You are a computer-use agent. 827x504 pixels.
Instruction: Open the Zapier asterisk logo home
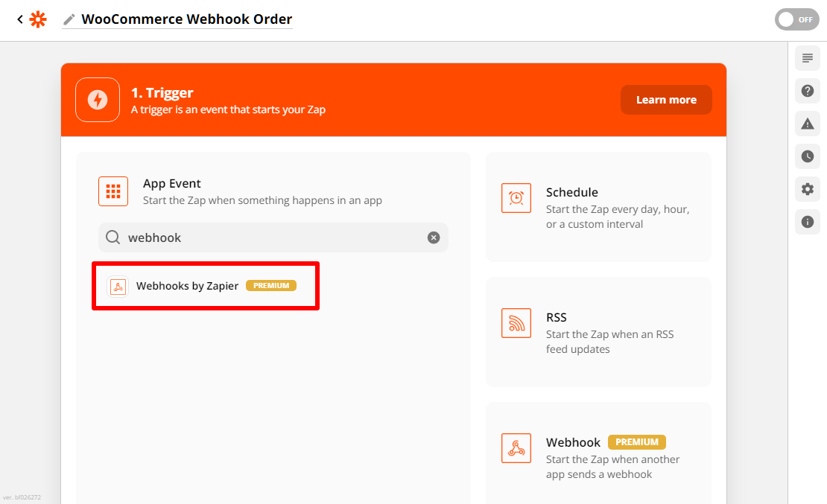tap(38, 19)
